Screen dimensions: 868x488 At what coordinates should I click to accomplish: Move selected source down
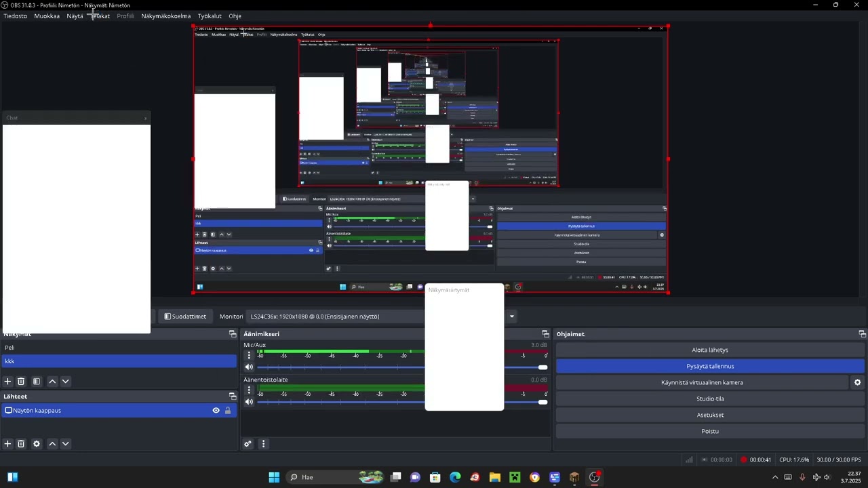(x=66, y=444)
